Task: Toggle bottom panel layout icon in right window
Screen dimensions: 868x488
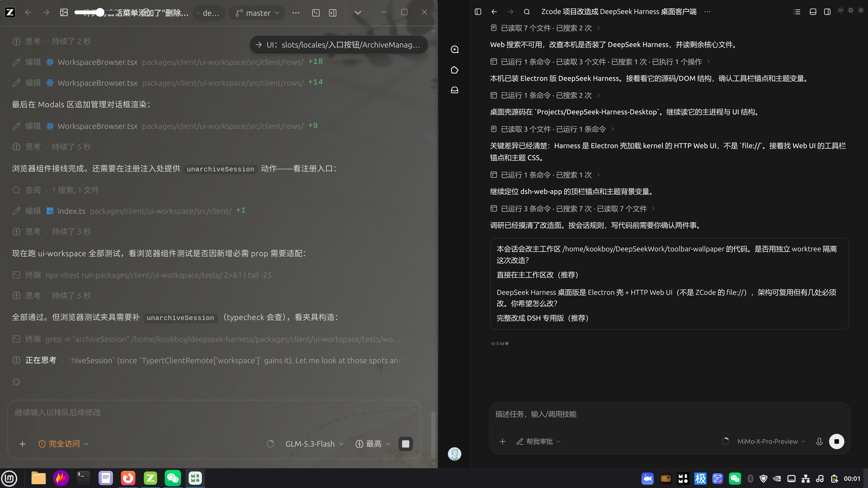Action: coord(813,12)
